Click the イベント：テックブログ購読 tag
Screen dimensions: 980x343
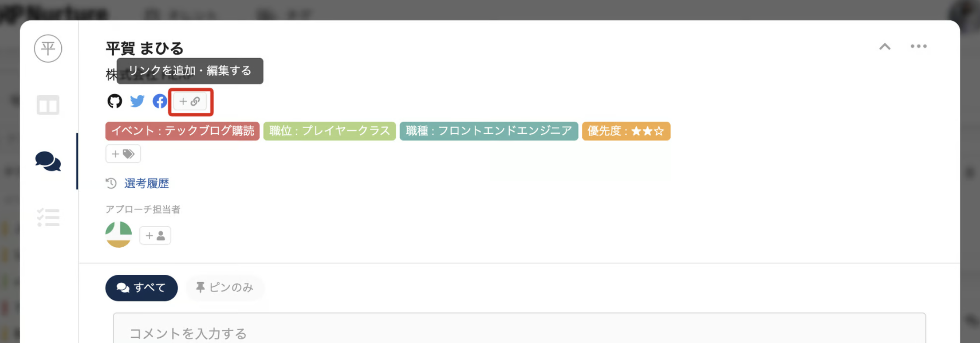pos(182,131)
